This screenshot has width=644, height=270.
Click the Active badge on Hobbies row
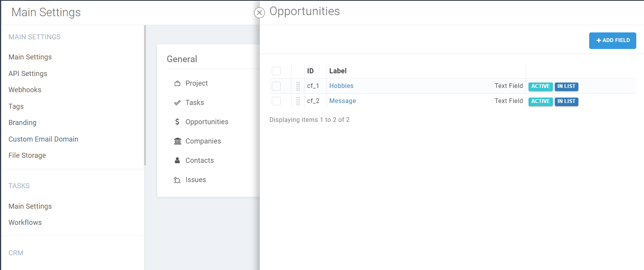[x=540, y=86]
